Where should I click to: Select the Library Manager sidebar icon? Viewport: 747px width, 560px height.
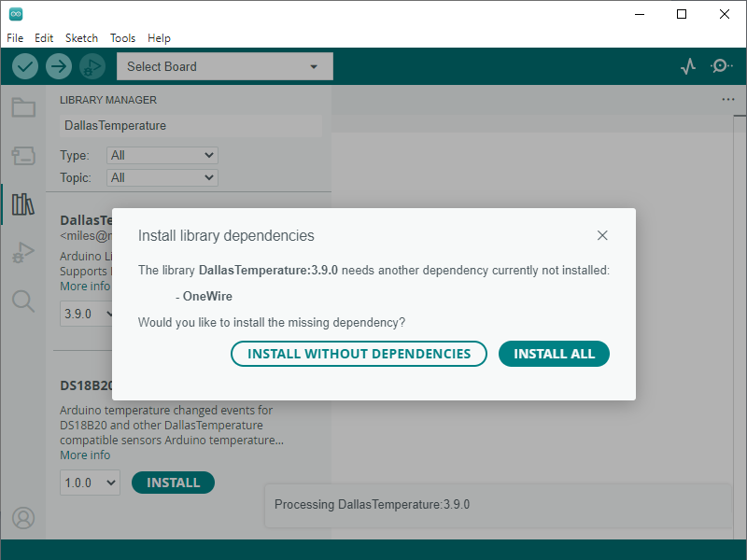point(23,204)
